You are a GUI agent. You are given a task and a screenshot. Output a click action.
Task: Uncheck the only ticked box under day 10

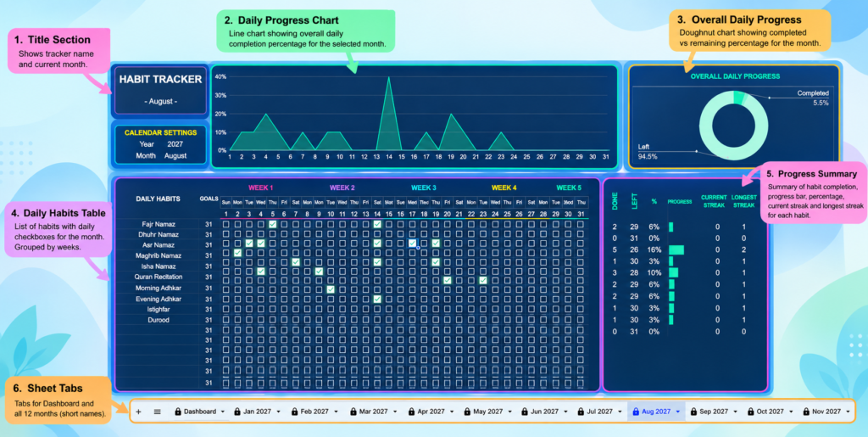pyautogui.click(x=331, y=289)
